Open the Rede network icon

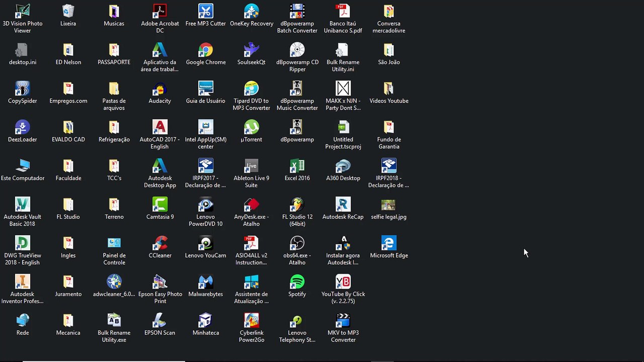coord(23,321)
